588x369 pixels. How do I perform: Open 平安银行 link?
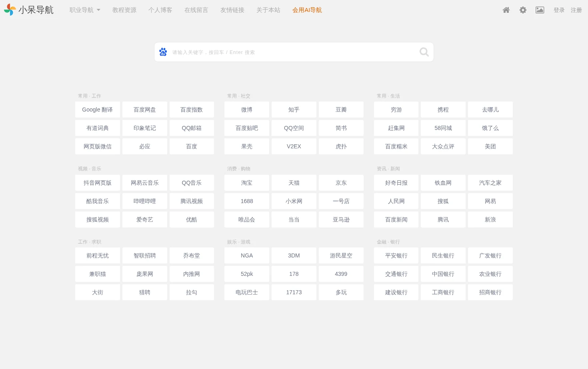(x=396, y=255)
